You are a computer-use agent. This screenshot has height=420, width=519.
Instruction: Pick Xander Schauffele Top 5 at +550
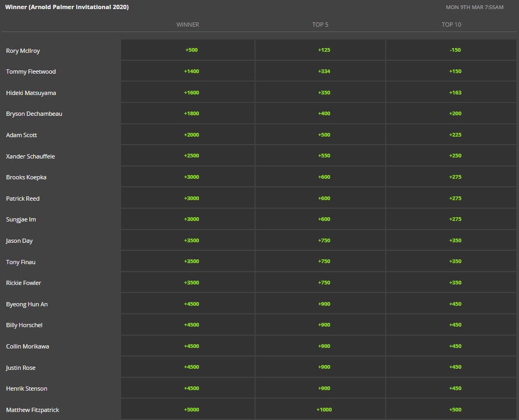click(x=320, y=155)
